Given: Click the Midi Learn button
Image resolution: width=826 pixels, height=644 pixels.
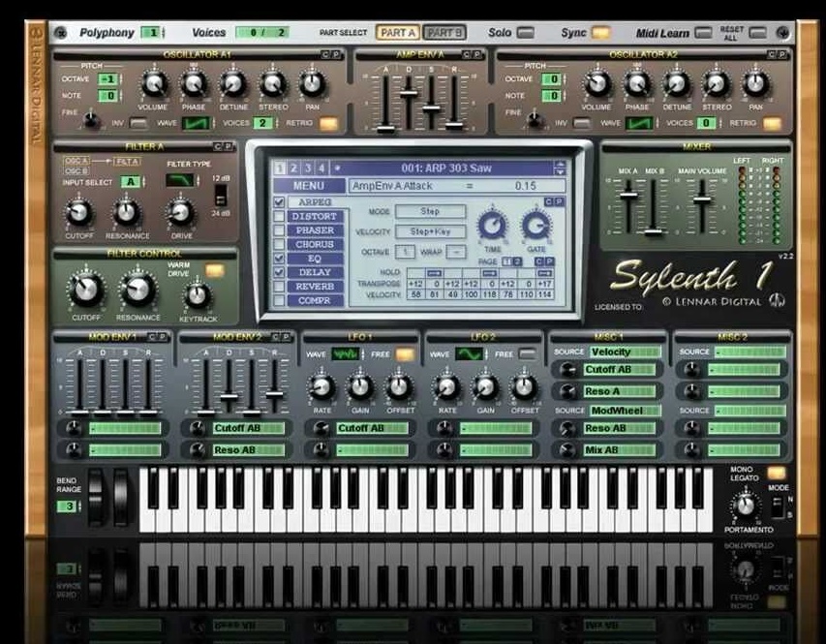Looking at the screenshot, I should tap(703, 33).
